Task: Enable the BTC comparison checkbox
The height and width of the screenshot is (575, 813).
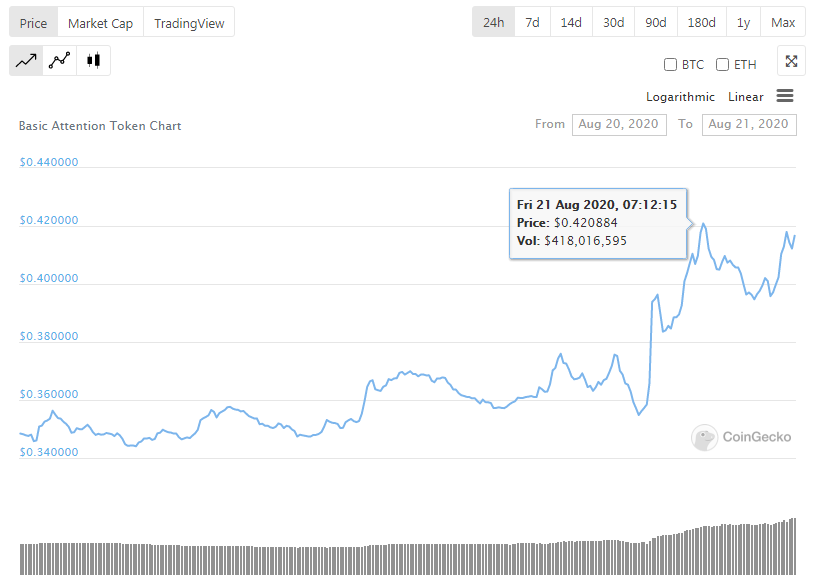Action: [670, 65]
